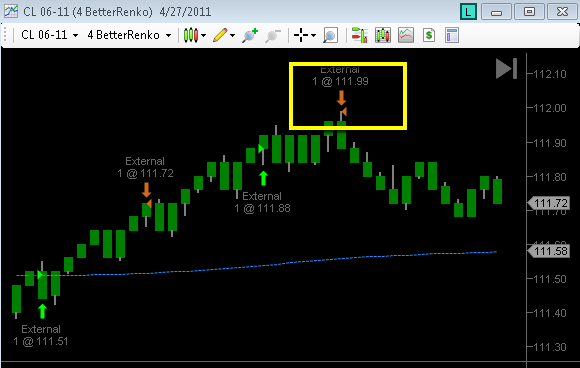Expand the cursor type dropdown arrow
The width and height of the screenshot is (580, 368).
pyautogui.click(x=313, y=36)
